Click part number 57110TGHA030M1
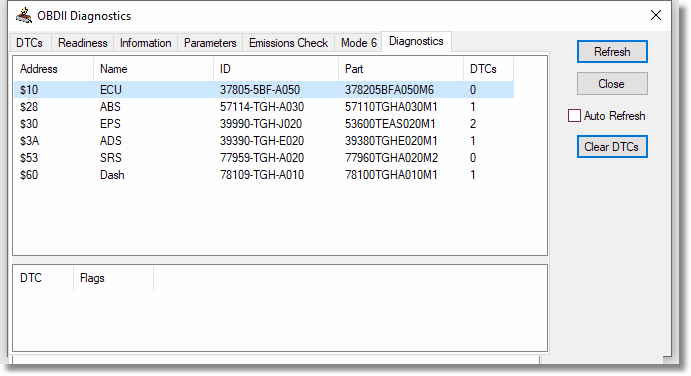This screenshot has height=376, width=691. point(391,107)
